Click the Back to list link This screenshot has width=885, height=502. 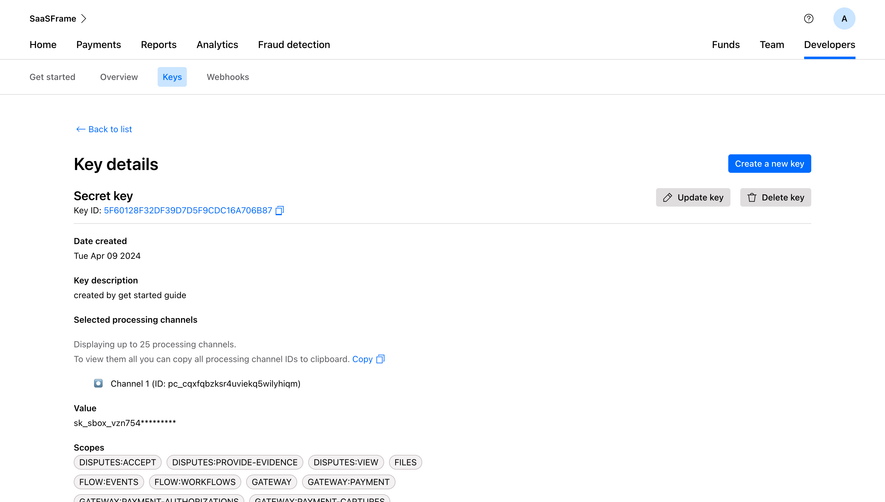pyautogui.click(x=104, y=129)
